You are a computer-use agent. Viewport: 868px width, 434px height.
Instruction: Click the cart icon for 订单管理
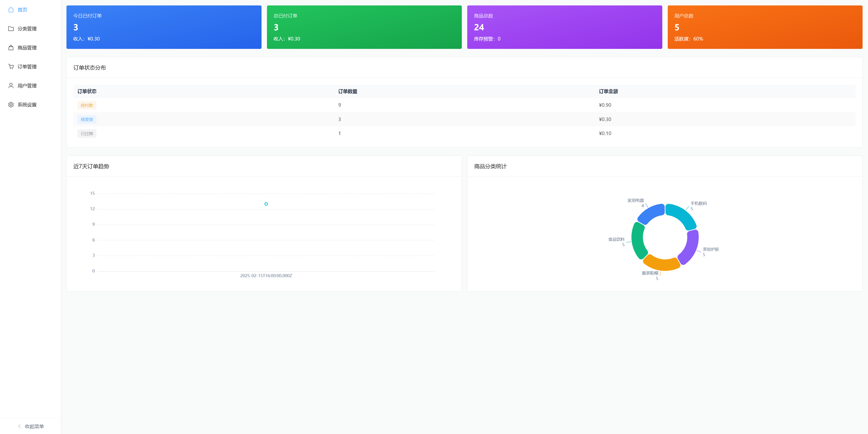pos(11,67)
